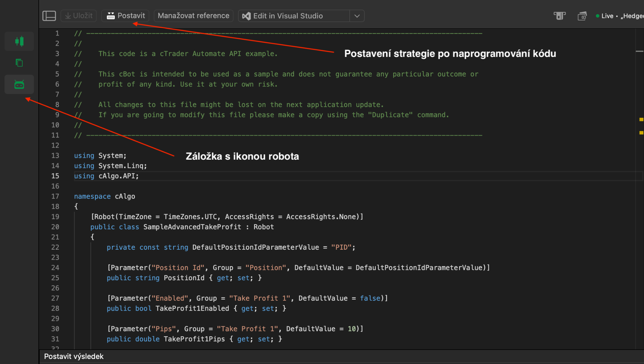Click the lower yellow warning marker in scrollbar
This screenshot has width=644, height=364.
tap(641, 133)
